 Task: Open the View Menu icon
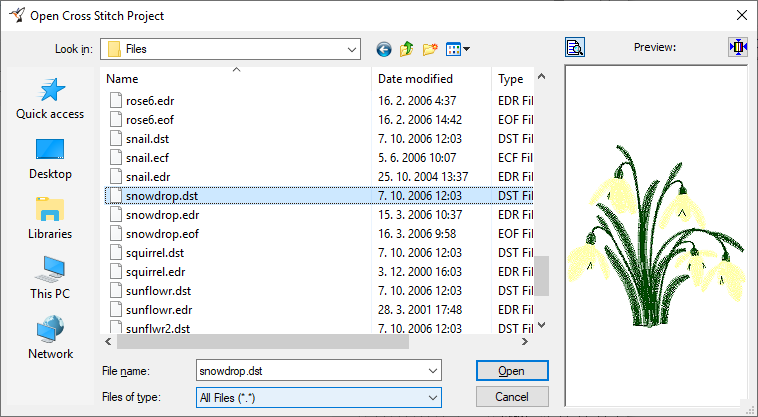tap(458, 49)
